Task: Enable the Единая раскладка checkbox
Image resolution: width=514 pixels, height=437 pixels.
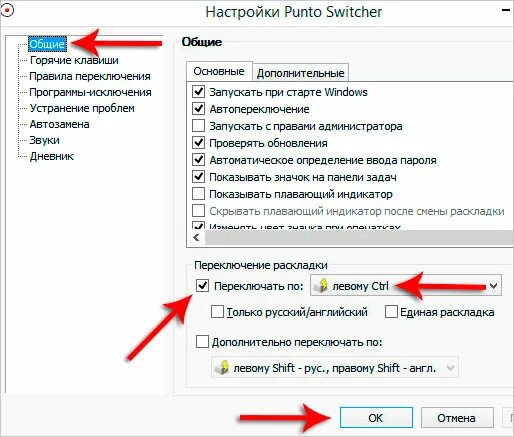Action: click(391, 312)
